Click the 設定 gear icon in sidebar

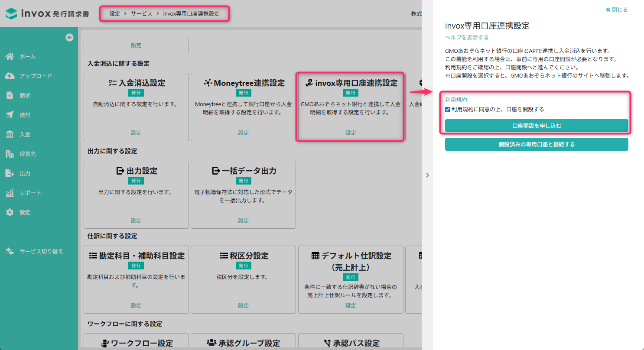click(x=10, y=212)
